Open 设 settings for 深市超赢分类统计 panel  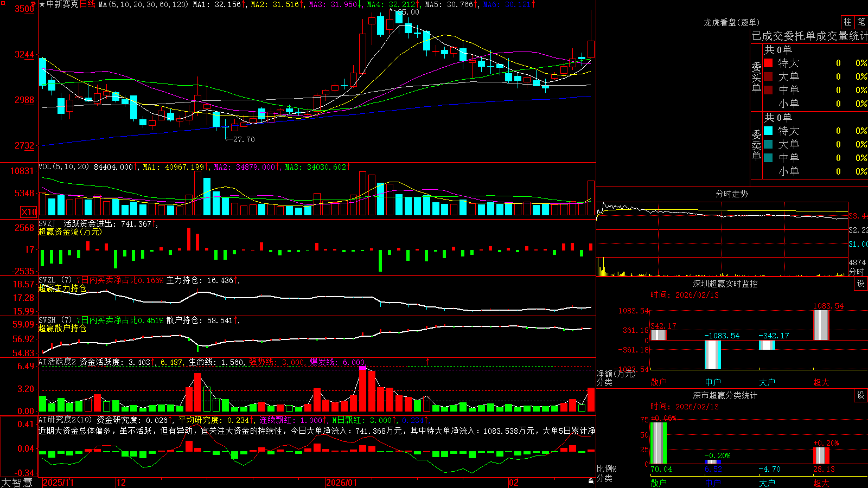coord(861,395)
